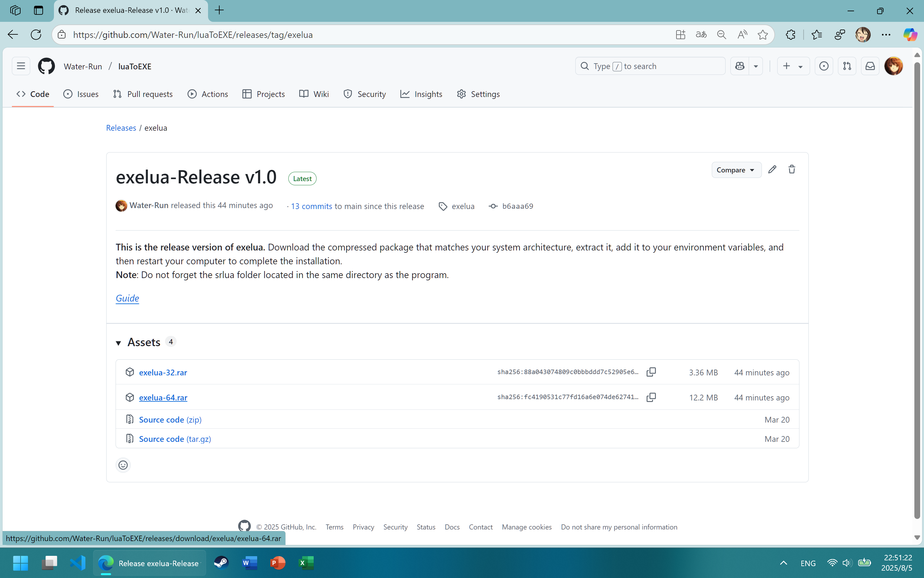Expand the create new plus dropdown

(793, 66)
